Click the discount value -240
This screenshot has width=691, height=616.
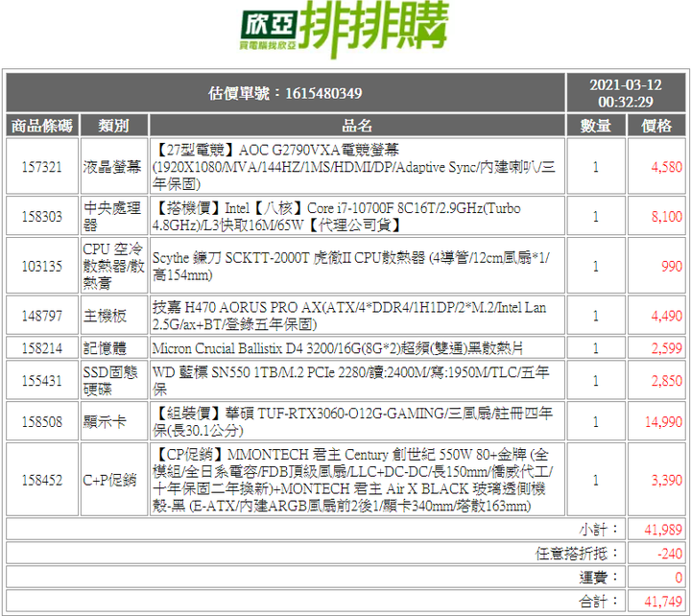click(x=670, y=553)
